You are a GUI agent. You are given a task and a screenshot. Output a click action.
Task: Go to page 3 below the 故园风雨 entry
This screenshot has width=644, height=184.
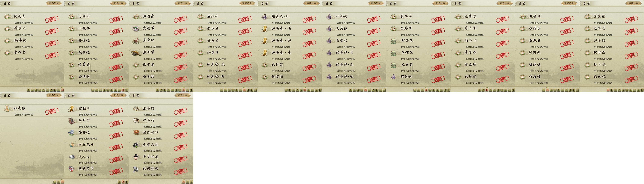(x=191, y=182)
